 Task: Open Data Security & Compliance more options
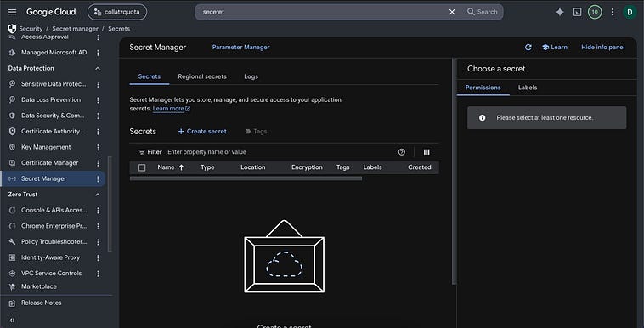pyautogui.click(x=98, y=116)
